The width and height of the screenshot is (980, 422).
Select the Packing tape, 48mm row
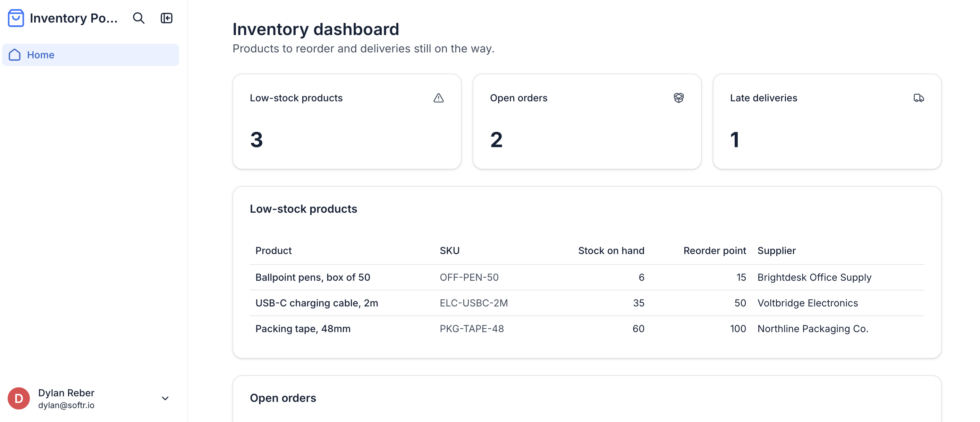point(587,329)
